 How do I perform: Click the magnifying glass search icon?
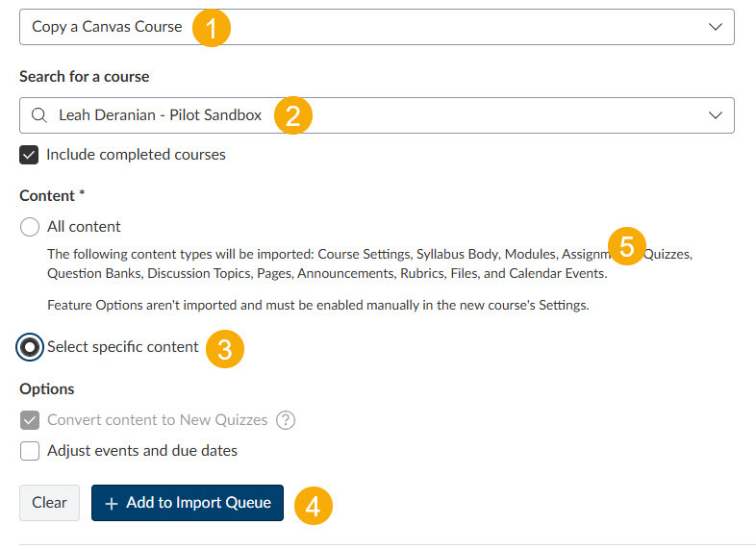39,115
